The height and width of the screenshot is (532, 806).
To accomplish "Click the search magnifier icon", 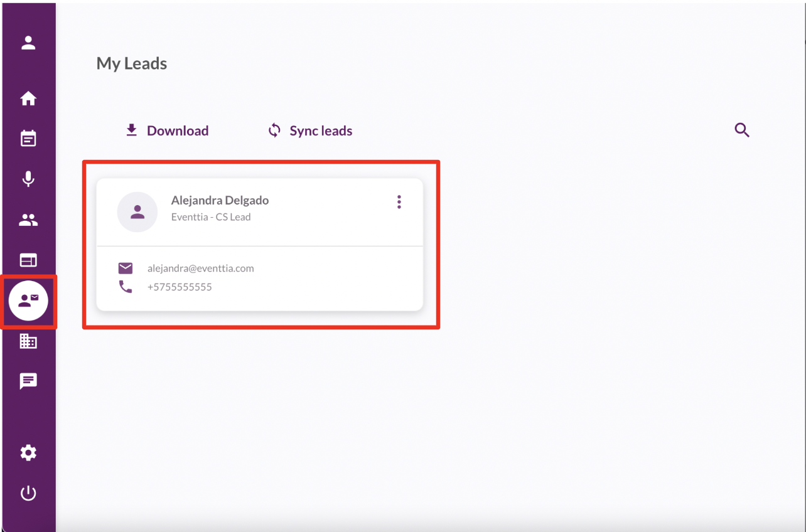I will [x=742, y=130].
